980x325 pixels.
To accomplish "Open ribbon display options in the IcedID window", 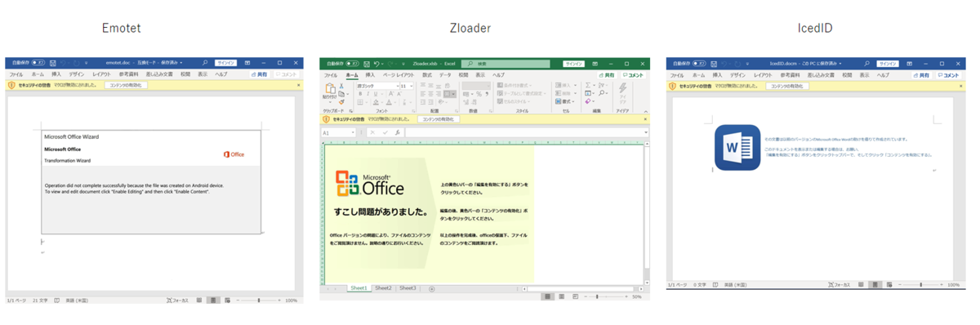I will click(909, 63).
